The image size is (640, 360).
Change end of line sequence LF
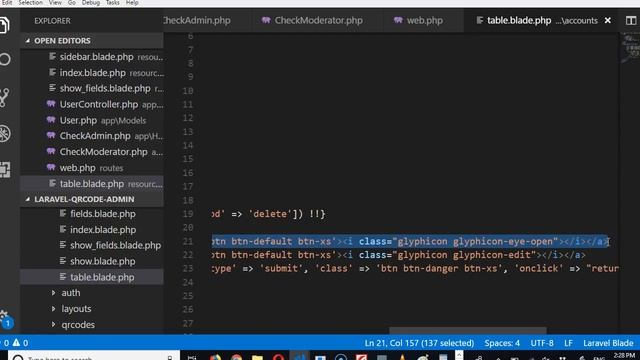[x=568, y=343]
